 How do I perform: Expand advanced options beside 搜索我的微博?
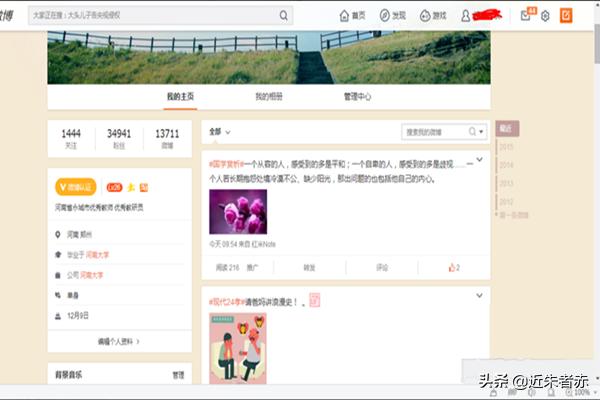pos(480,132)
